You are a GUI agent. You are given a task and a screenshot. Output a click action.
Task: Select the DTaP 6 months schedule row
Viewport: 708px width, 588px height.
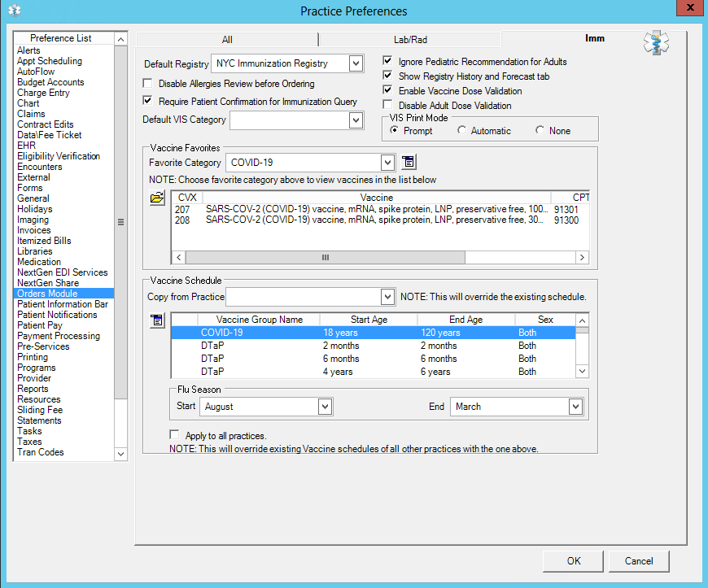[x=374, y=359]
